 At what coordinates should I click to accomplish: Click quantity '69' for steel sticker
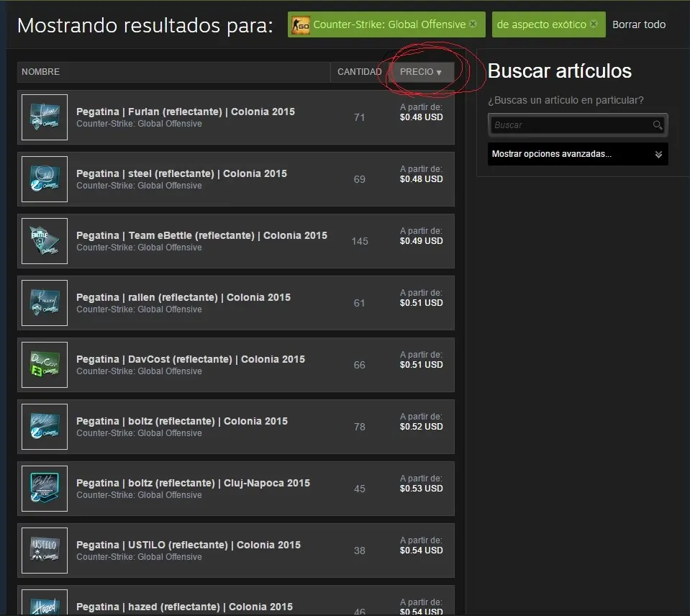(x=360, y=179)
